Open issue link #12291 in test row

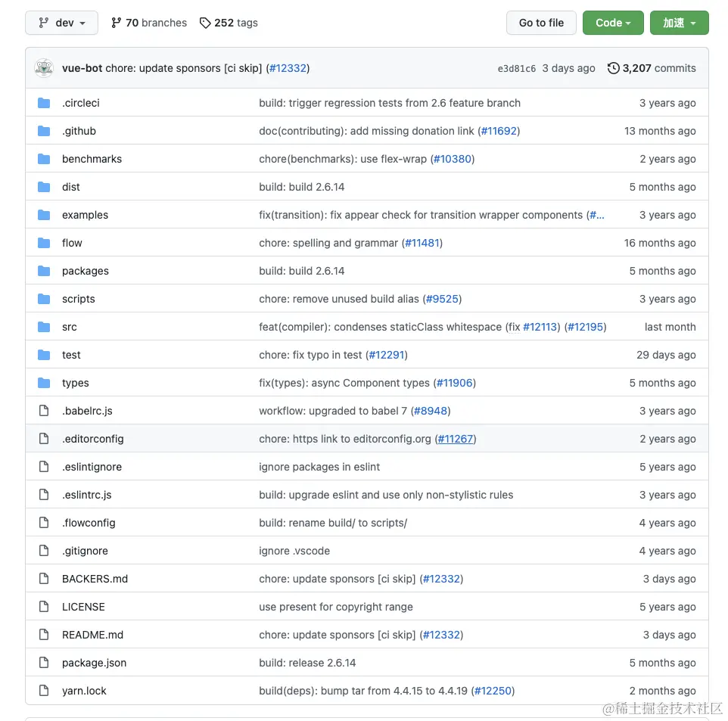(387, 355)
